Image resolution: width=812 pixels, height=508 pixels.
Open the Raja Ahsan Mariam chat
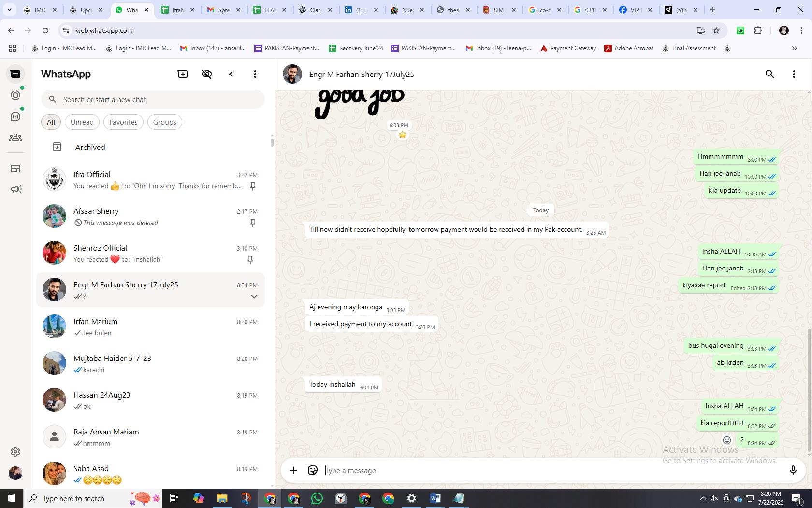(151, 437)
